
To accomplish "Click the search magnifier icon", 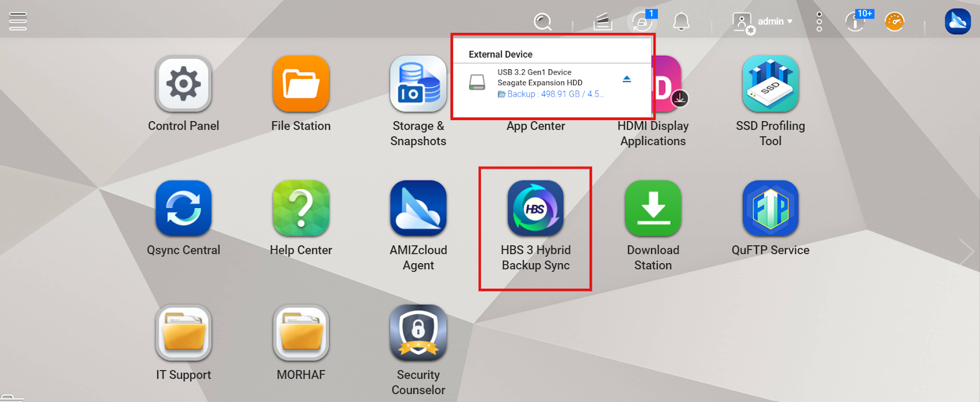I will 543,22.
